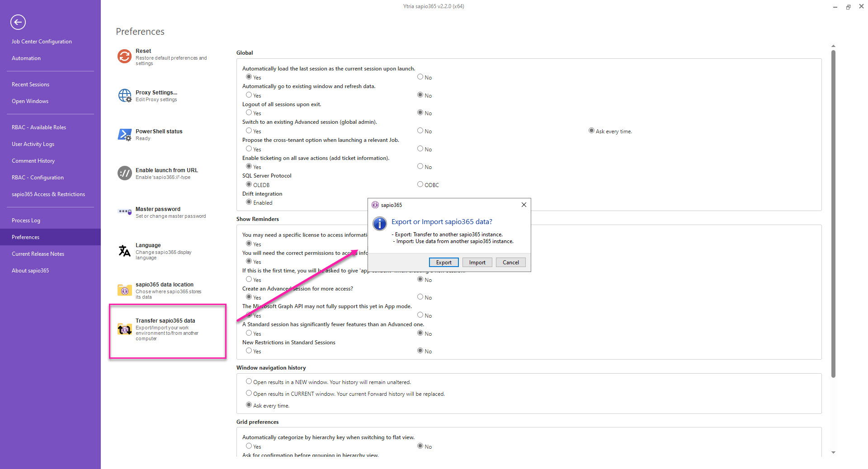The image size is (868, 469).
Task: Select No for auto load last session
Action: click(x=420, y=77)
